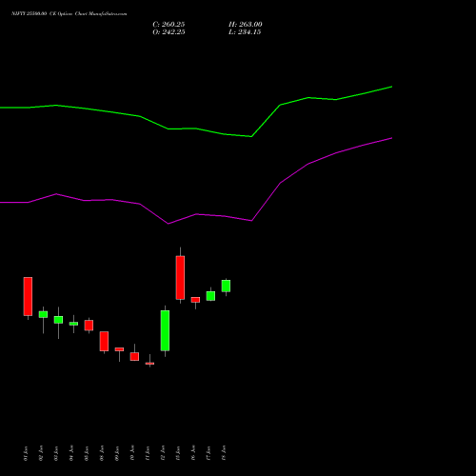This screenshot has width=476, height=476.
Task: Click the x-axis date label 05
Action: pos(87,453)
